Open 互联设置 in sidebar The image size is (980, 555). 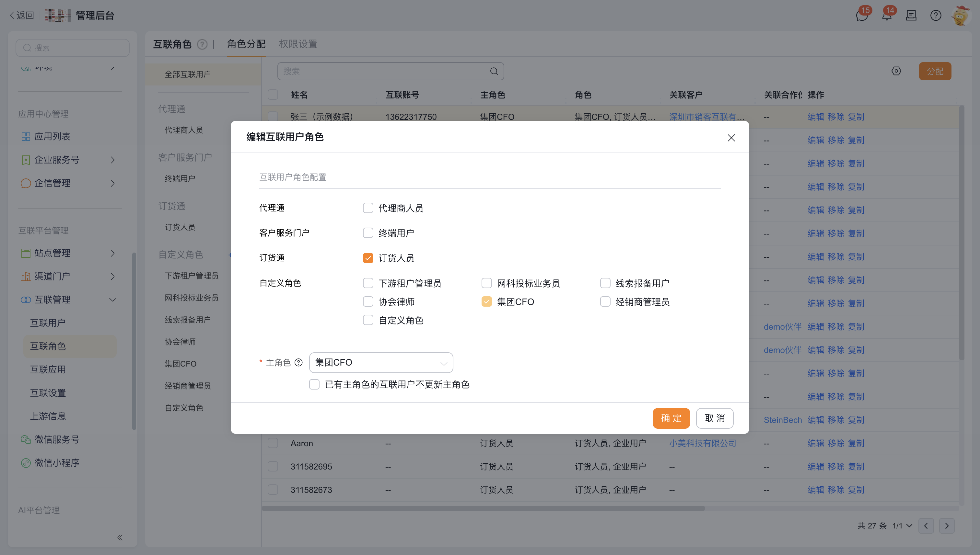coord(48,393)
